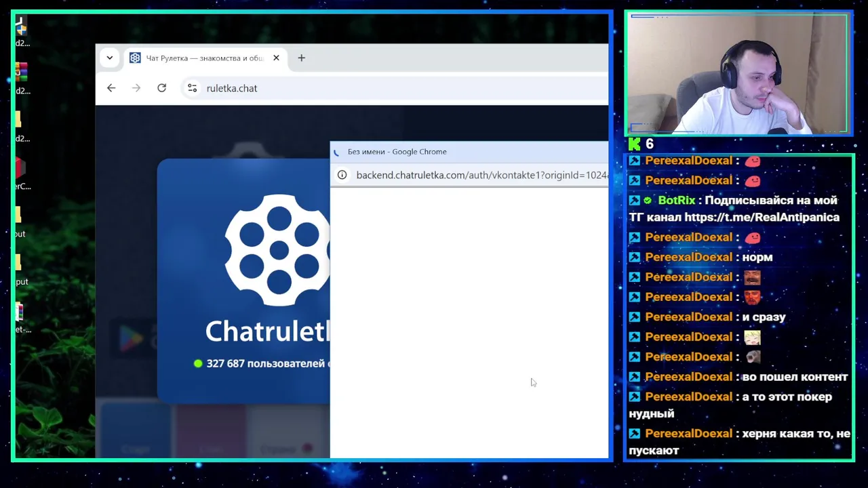This screenshot has width=868, height=488.
Task: Click the Без имени popup window title
Action: (x=397, y=152)
